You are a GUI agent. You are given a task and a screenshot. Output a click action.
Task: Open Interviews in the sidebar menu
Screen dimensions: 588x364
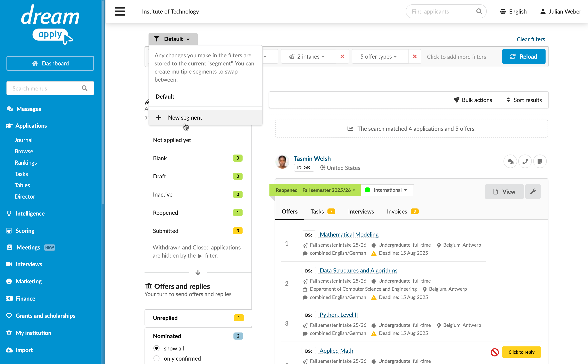tap(29, 264)
